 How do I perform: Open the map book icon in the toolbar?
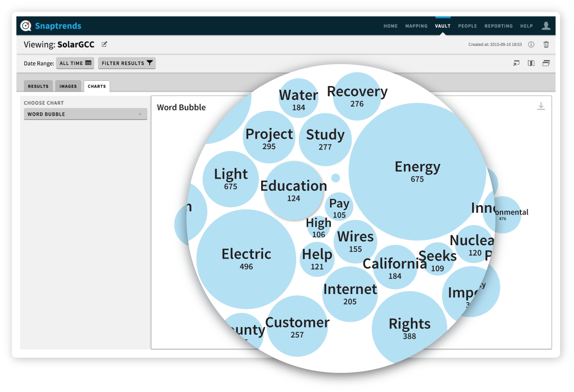coord(531,63)
